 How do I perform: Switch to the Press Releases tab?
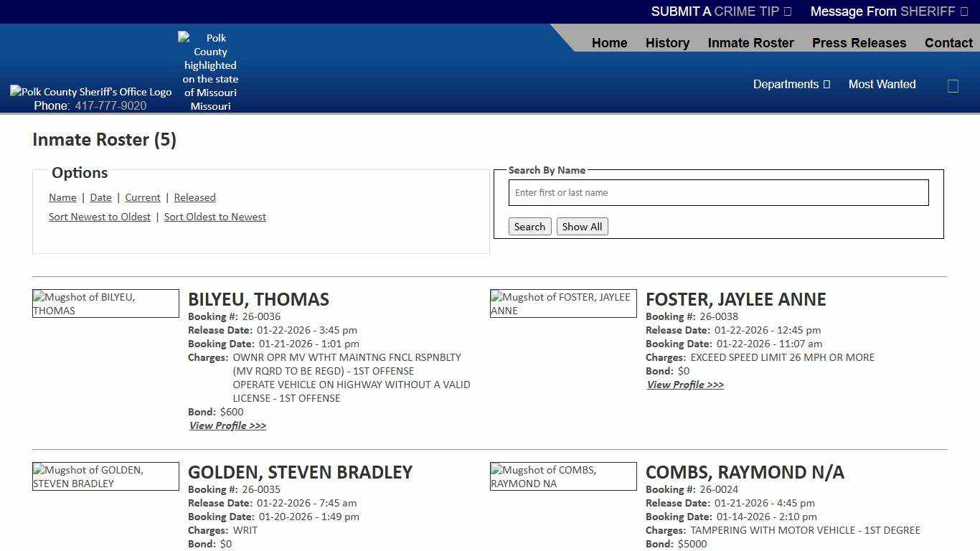click(x=859, y=42)
